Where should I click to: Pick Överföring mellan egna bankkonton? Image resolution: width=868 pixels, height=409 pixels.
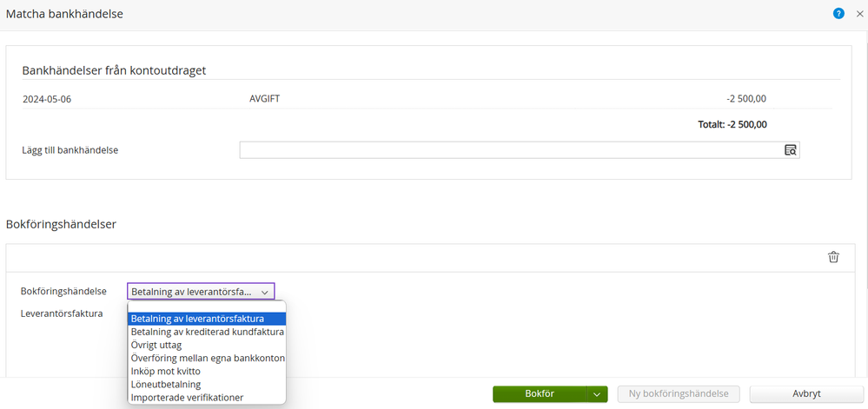pyautogui.click(x=207, y=358)
